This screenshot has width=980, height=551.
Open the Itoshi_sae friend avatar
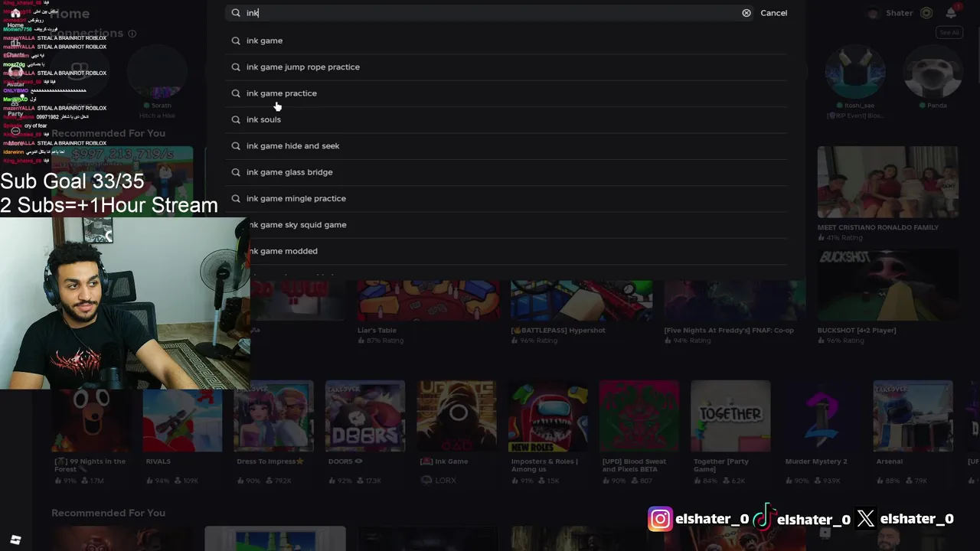point(855,71)
